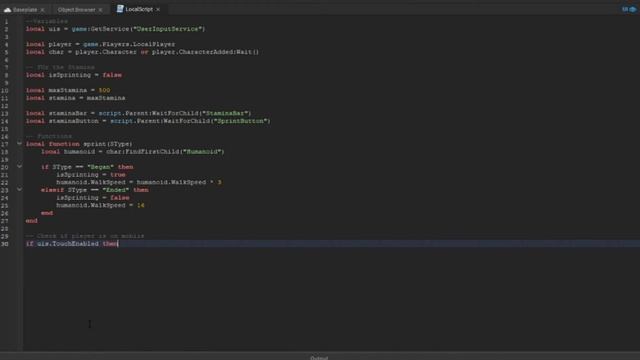The width and height of the screenshot is (640, 360).
Task: Close the LocalScript tab
Action: 158,9
